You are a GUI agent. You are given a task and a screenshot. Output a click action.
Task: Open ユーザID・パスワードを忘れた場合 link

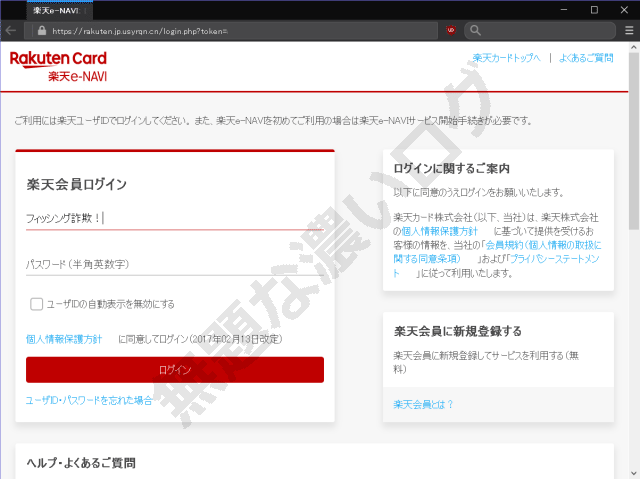pyautogui.click(x=89, y=400)
